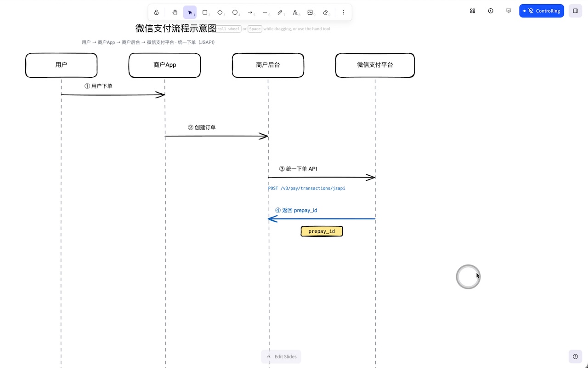The image size is (588, 368).
Task: Expand the Edit Slides panel
Action: coord(281,356)
